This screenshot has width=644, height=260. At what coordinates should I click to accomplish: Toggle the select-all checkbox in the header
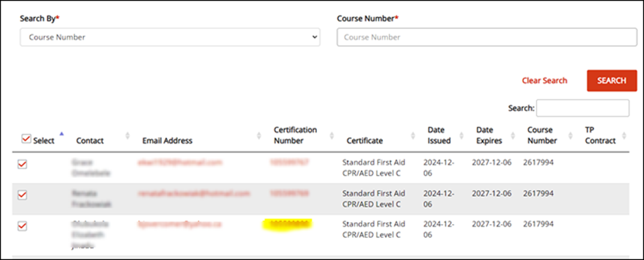coord(25,139)
